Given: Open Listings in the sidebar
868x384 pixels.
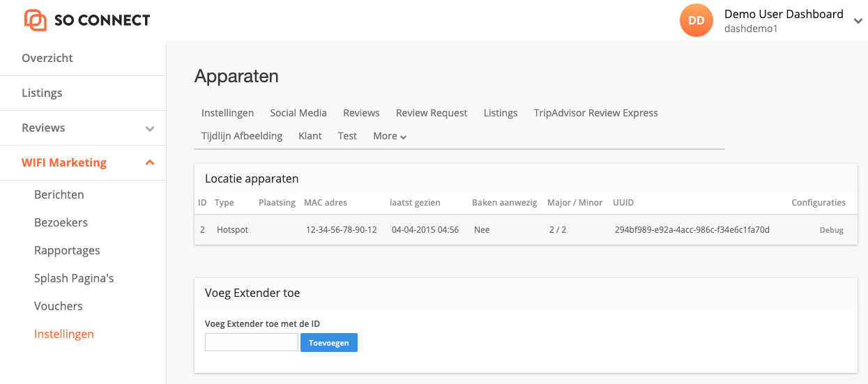Looking at the screenshot, I should click(x=42, y=93).
